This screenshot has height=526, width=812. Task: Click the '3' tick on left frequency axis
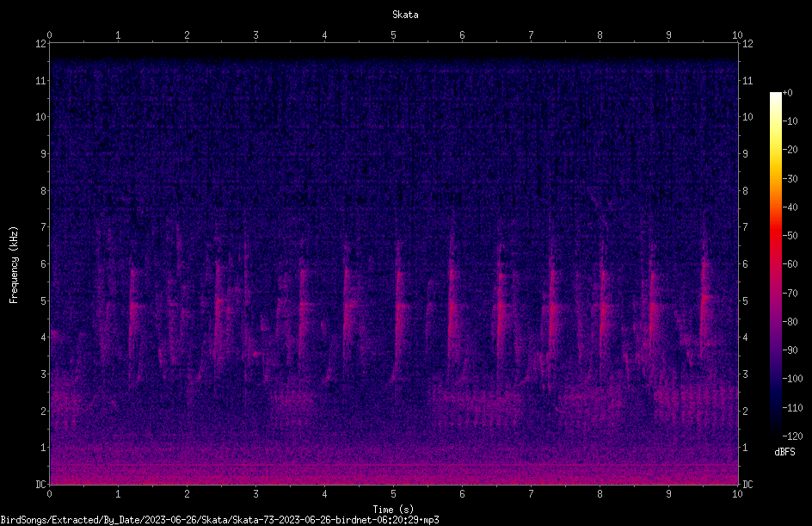click(43, 374)
